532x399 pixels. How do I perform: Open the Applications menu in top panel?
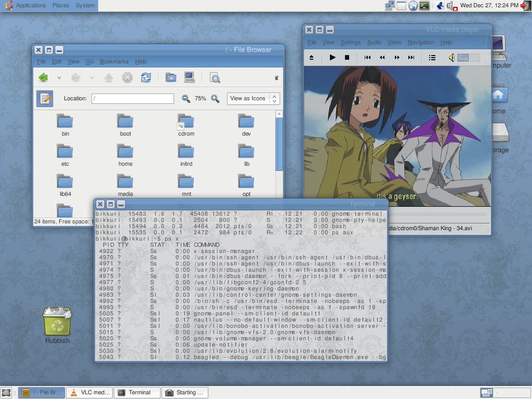click(31, 5)
